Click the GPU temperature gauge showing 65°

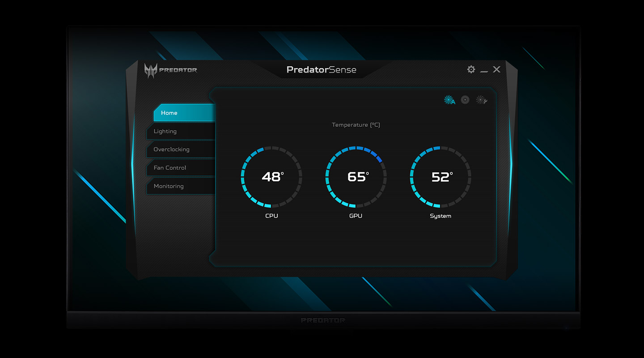click(356, 177)
